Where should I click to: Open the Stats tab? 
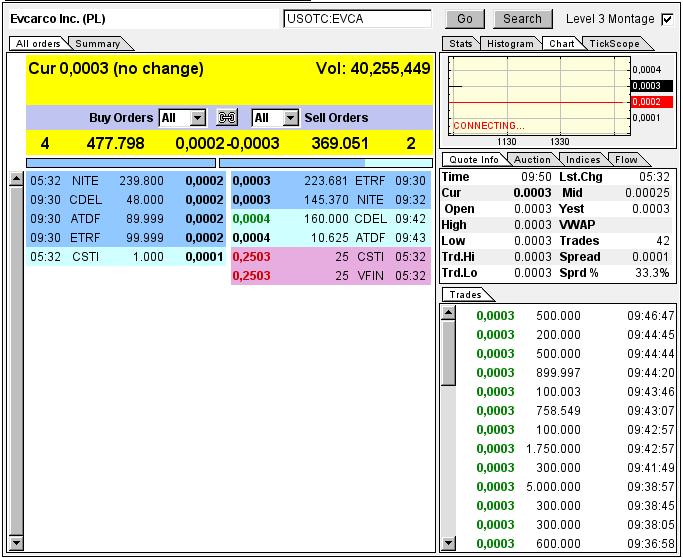(460, 44)
